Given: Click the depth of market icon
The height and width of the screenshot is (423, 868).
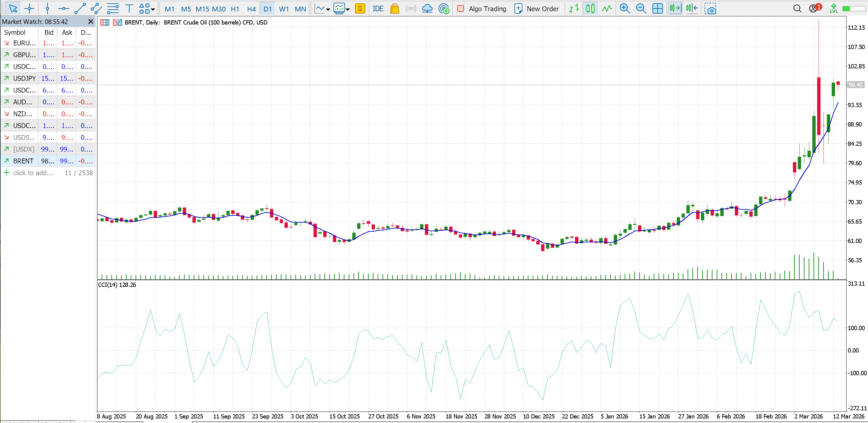Looking at the screenshot, I should click(x=117, y=23).
